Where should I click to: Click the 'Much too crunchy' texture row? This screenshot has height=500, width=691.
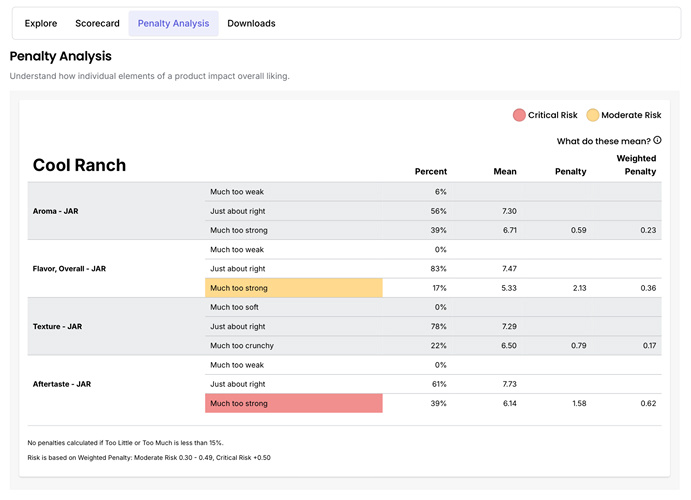point(243,345)
